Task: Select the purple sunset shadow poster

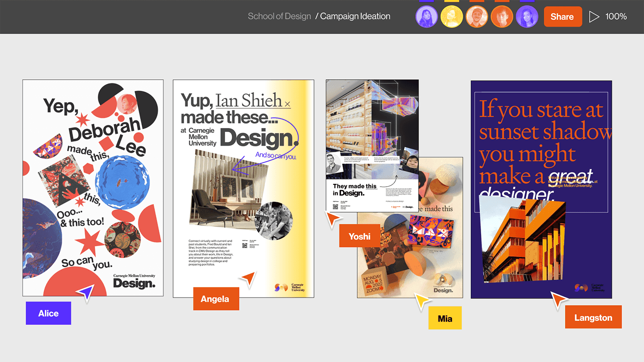Action: pos(541,189)
